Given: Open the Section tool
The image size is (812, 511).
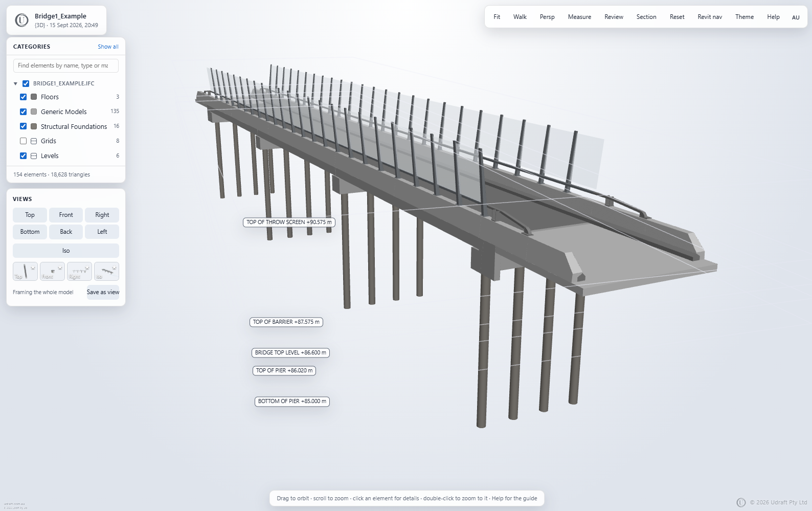Looking at the screenshot, I should pos(646,17).
